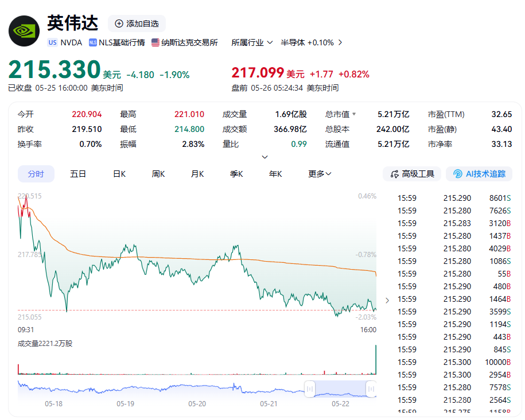This screenshot has height=420, width=525.
Task: Click the US flag icon near 纳斯达克交易所
Action: (155, 42)
